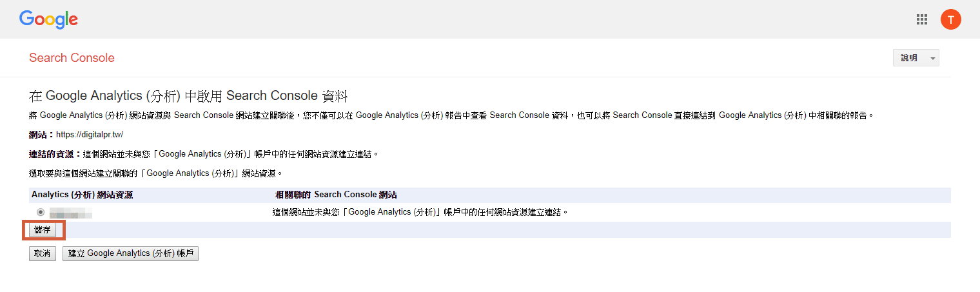Click the https://digitalpr.tw/ site URL
This screenshot has height=292, width=980.
click(90, 135)
